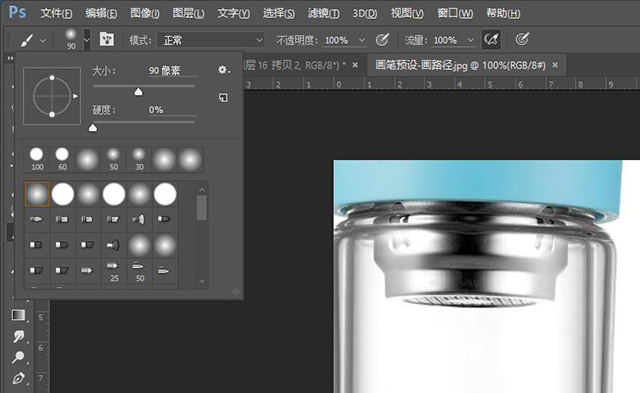
Task: Open the 滤镜(T) menu
Action: (x=323, y=13)
